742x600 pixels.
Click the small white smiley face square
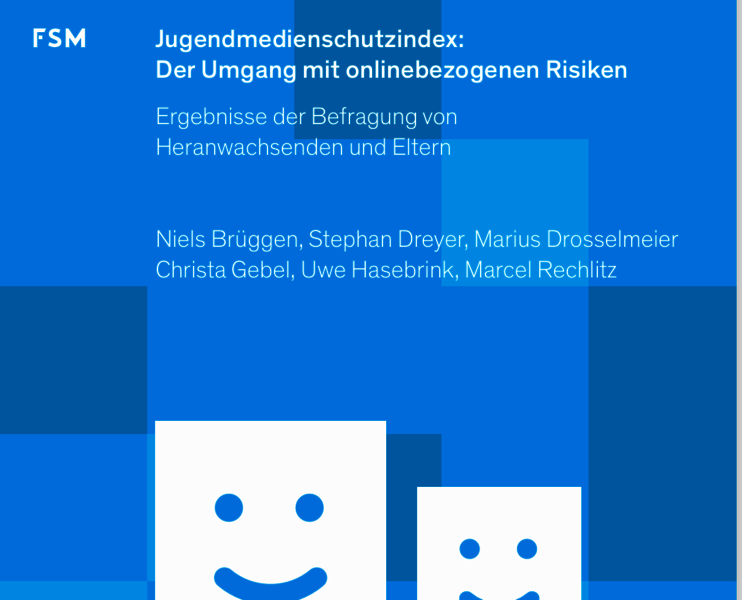pos(498,515)
